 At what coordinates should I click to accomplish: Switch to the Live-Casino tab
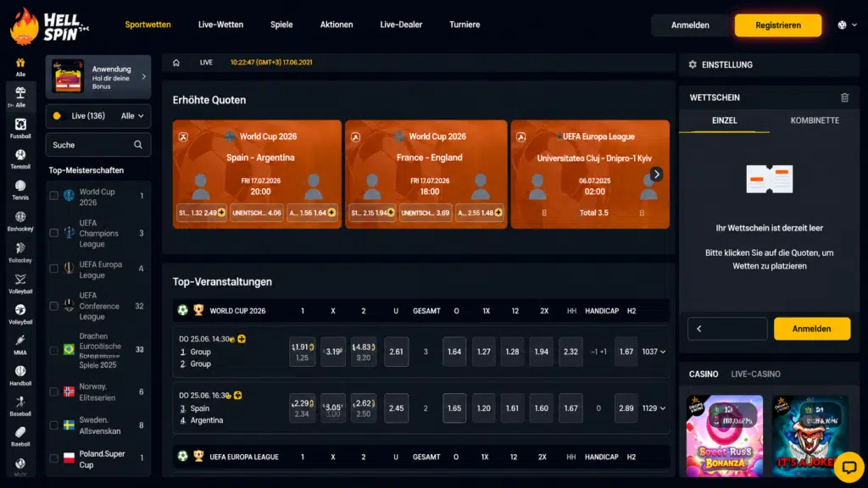pos(755,374)
